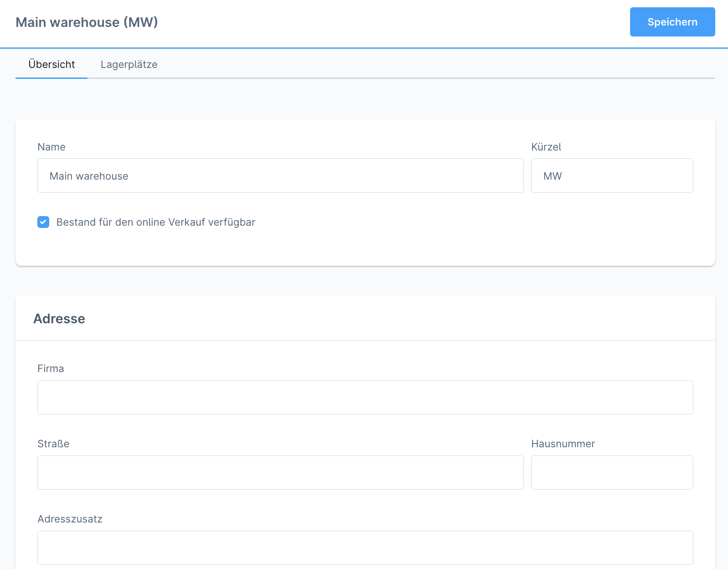
Task: Click into the Hausnummer input field
Action: coord(612,472)
